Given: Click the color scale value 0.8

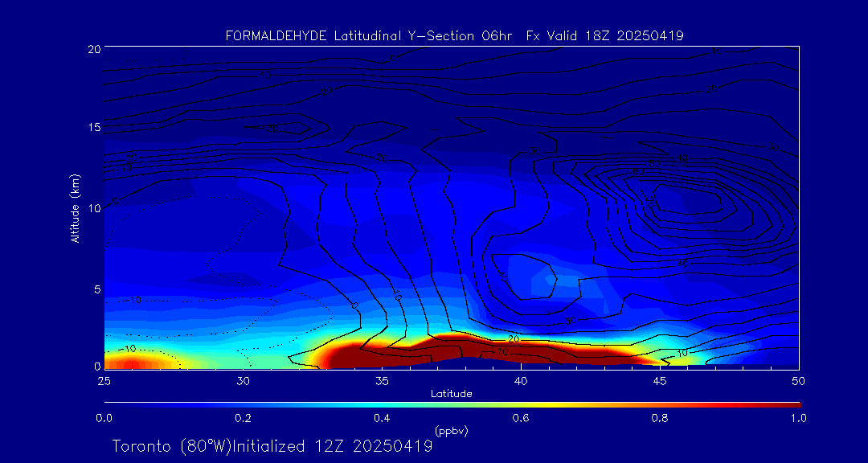Looking at the screenshot, I should [660, 418].
